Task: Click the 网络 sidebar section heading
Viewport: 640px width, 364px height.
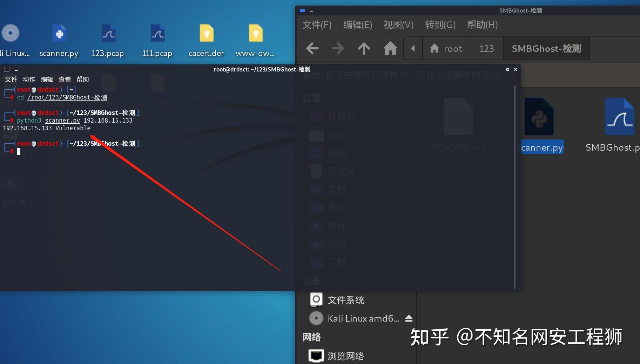Action: tap(312, 337)
